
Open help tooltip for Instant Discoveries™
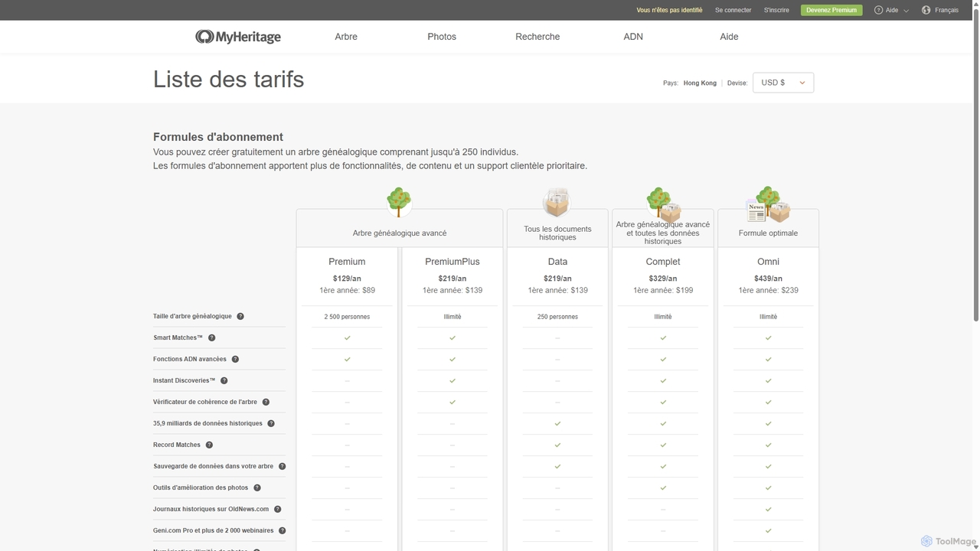pos(224,380)
